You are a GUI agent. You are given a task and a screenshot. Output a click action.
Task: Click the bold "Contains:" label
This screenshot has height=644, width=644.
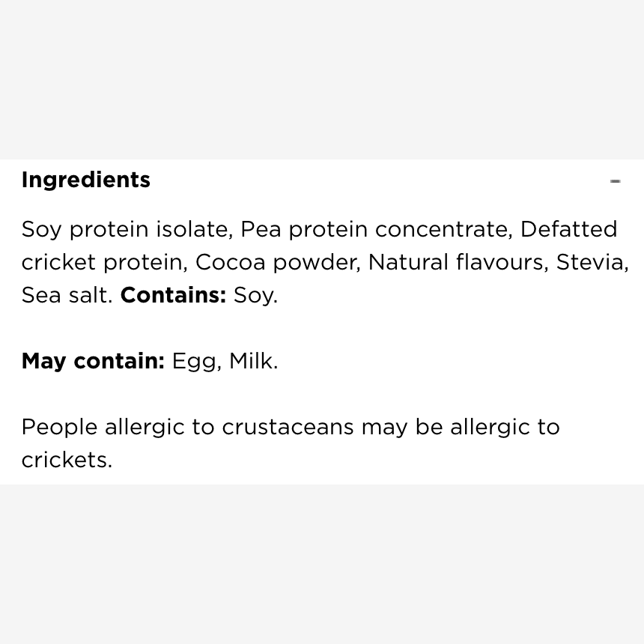173,295
